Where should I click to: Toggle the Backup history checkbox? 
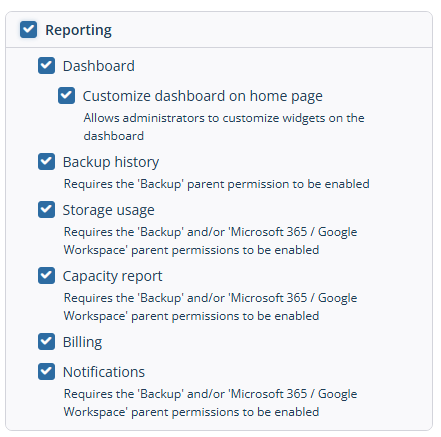pyautogui.click(x=46, y=162)
